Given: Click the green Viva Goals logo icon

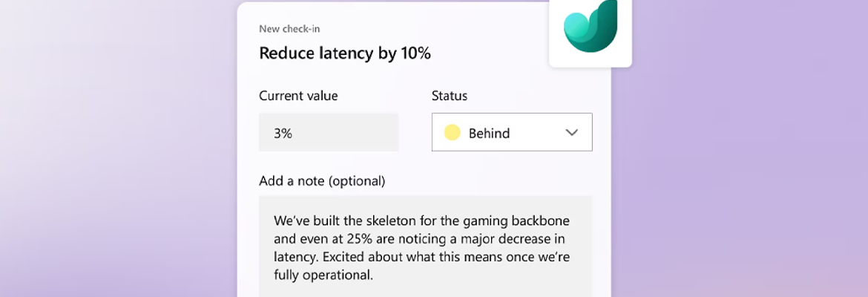Looking at the screenshot, I should [x=590, y=26].
